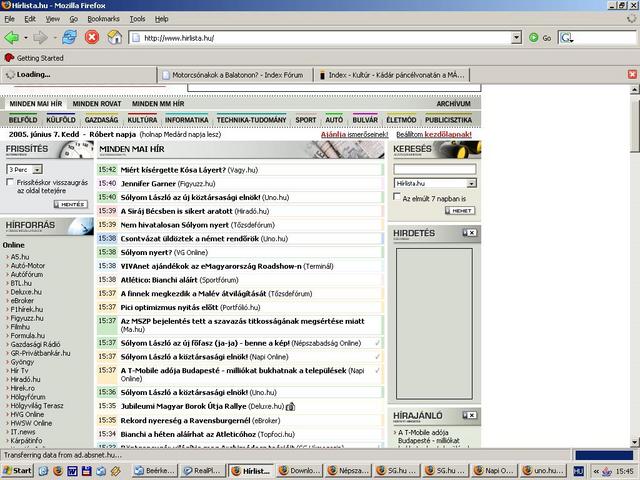Open the search engine selector icon
This screenshot has width=640, height=480.
pos(567,38)
